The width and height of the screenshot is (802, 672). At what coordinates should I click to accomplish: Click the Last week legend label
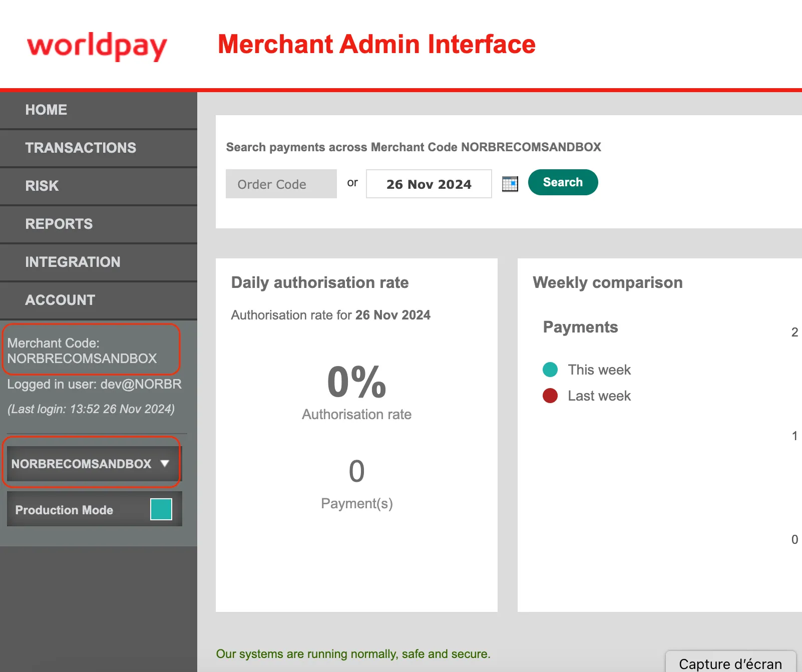[599, 396]
